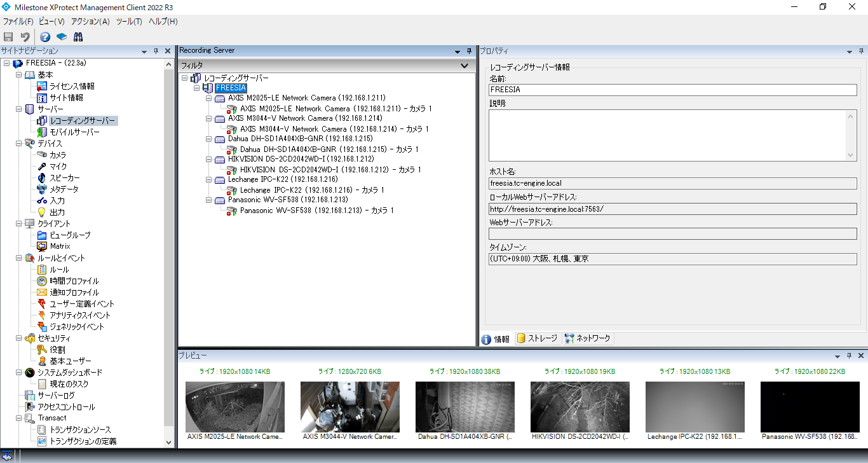The width and height of the screenshot is (868, 463).
Task: Open the アクション(A) menu
Action: coord(90,22)
